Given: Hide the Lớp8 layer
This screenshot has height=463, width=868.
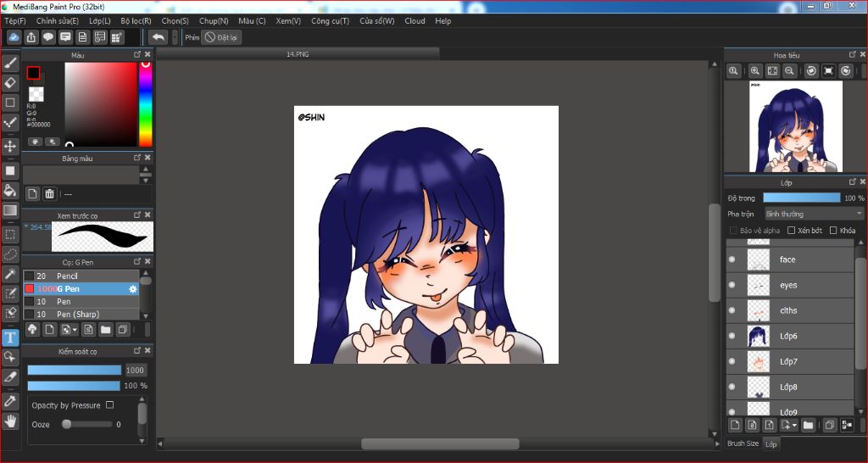Looking at the screenshot, I should pyautogui.click(x=732, y=387).
